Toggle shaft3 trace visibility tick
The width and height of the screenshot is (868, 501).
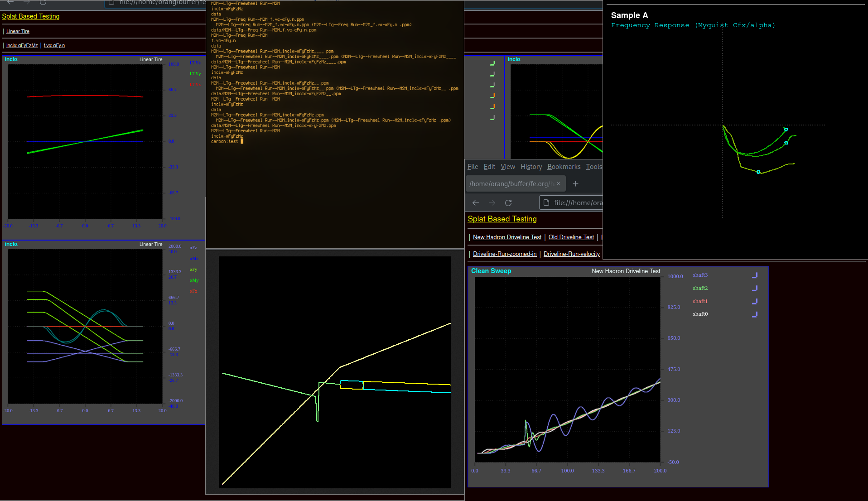[755, 275]
